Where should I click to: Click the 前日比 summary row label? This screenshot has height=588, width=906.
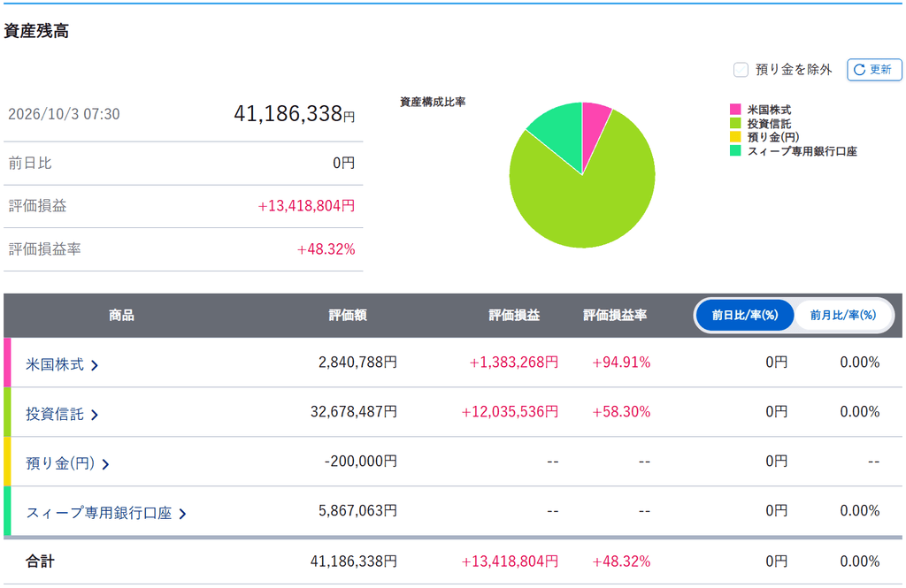pyautogui.click(x=30, y=164)
